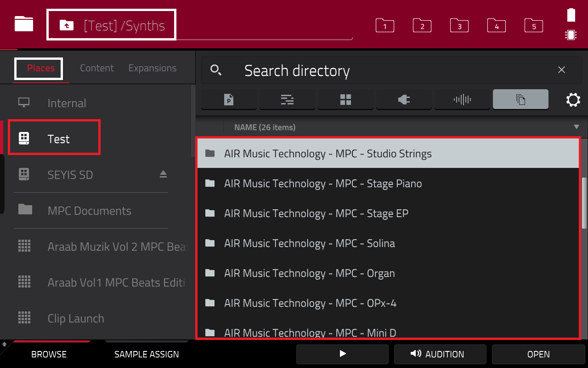Click the OPEN button
588x368 pixels.
click(538, 354)
